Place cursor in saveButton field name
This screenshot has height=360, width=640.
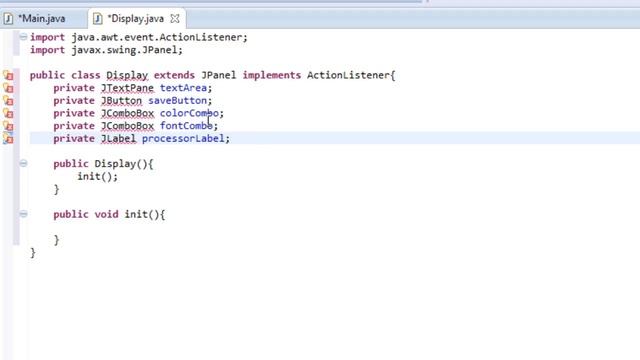(x=178, y=101)
